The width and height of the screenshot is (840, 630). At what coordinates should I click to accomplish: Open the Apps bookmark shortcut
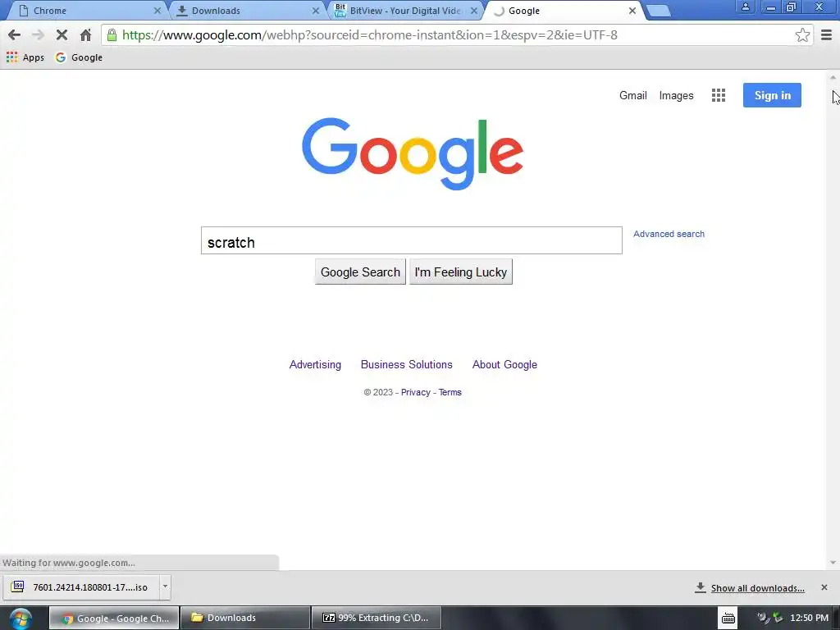click(25, 57)
